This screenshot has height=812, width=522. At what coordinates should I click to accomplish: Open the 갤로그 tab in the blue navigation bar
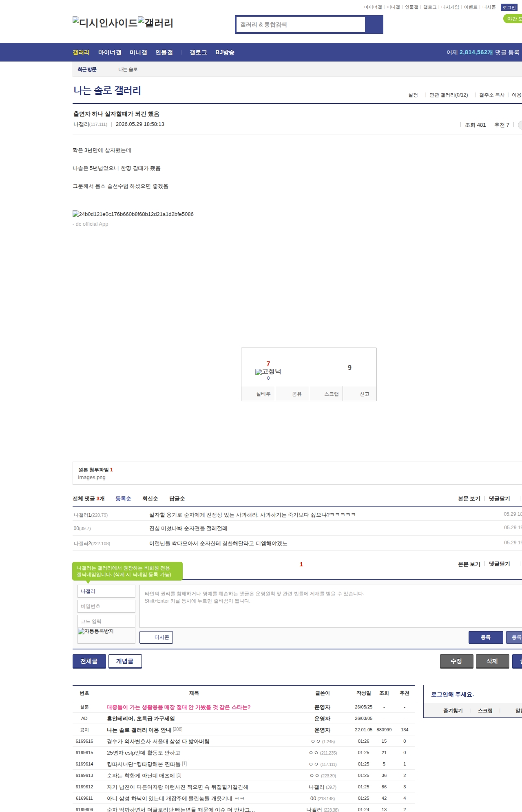[198, 53]
